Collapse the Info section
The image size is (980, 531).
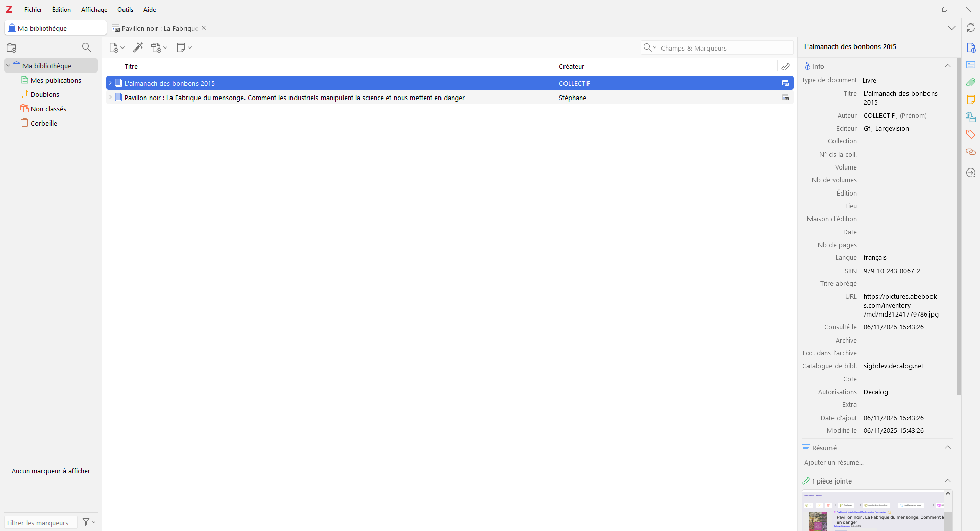point(948,66)
